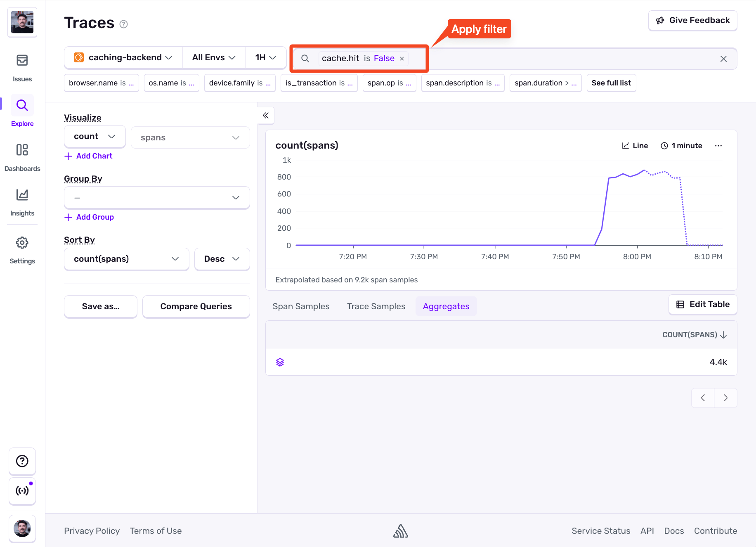This screenshot has width=756, height=547.
Task: Open the Service Status link
Action: (x=601, y=531)
